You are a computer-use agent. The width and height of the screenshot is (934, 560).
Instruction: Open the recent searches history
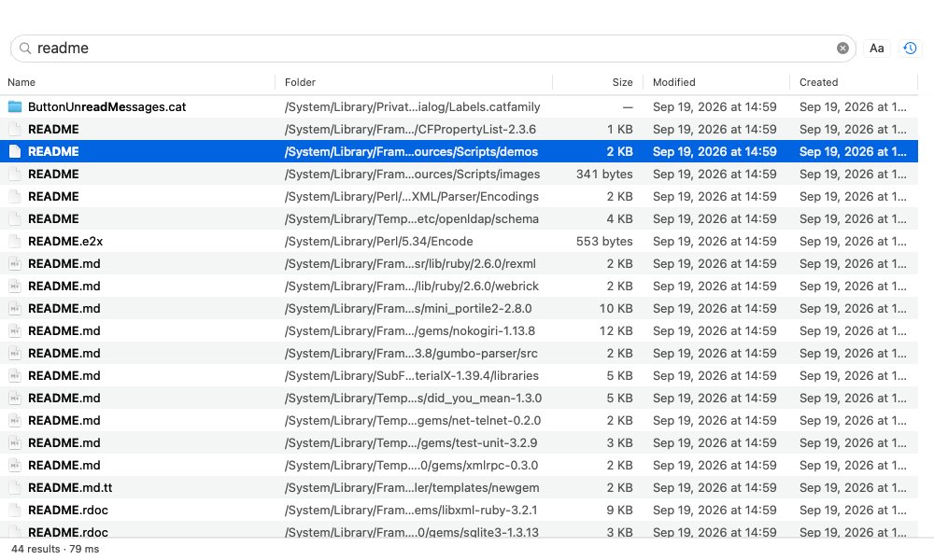(x=910, y=49)
